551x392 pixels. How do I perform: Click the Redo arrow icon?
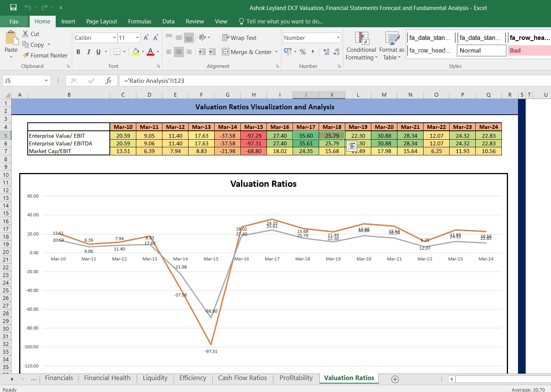click(45, 7)
